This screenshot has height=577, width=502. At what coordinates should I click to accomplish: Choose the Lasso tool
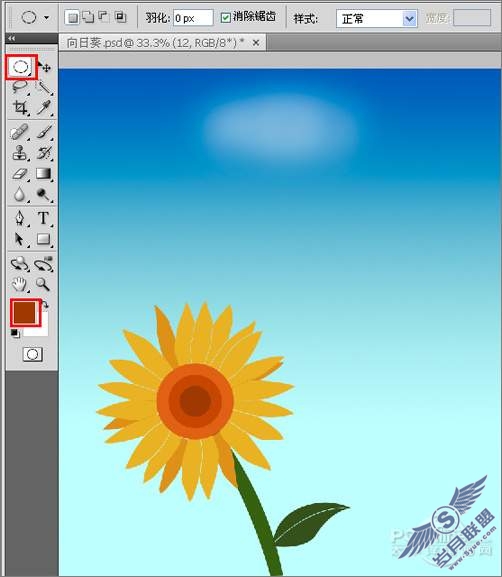pyautogui.click(x=20, y=87)
